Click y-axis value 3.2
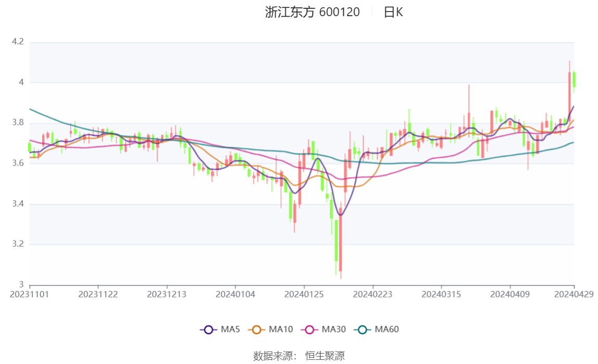This screenshot has width=598, height=364. 18,244
